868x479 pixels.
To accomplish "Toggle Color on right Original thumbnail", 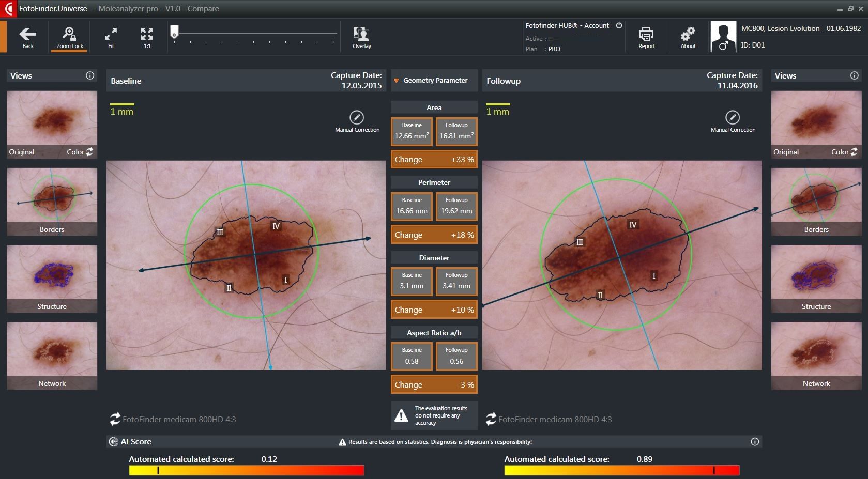I will pos(854,152).
